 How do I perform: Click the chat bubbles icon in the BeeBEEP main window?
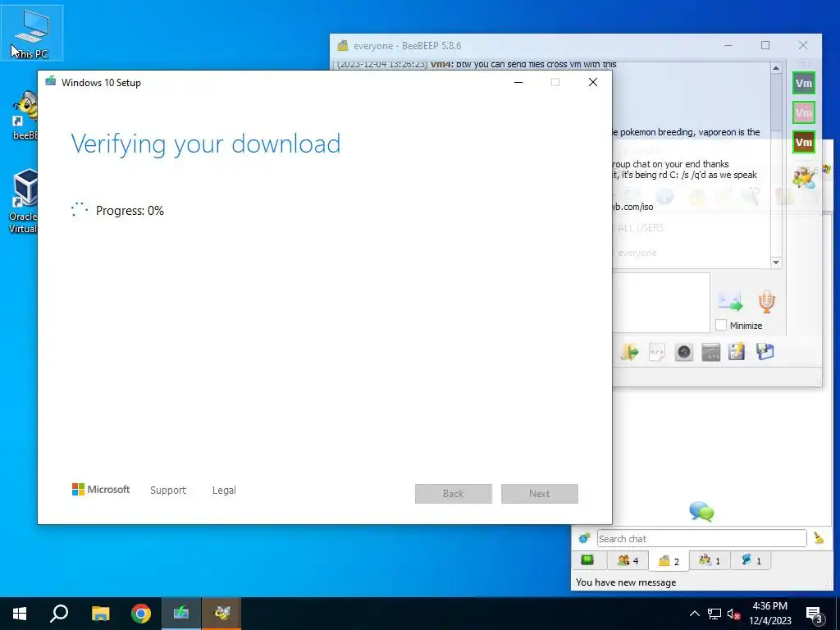(701, 512)
